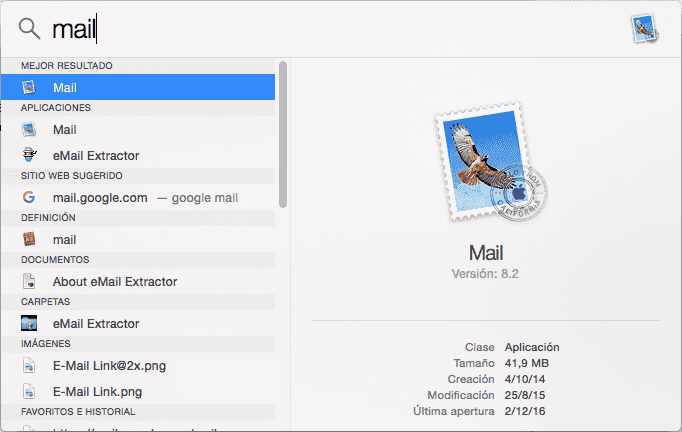Click the 'Tamaño' label in the details

click(474, 363)
